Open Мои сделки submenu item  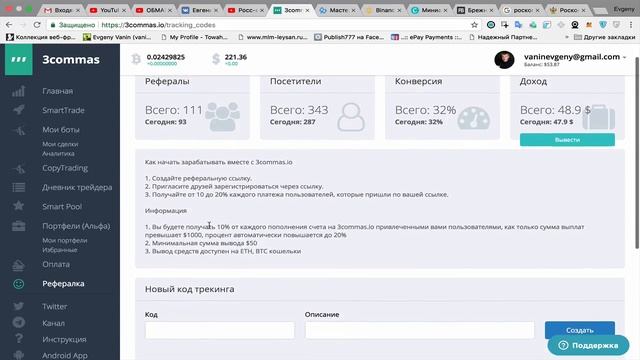coord(60,144)
